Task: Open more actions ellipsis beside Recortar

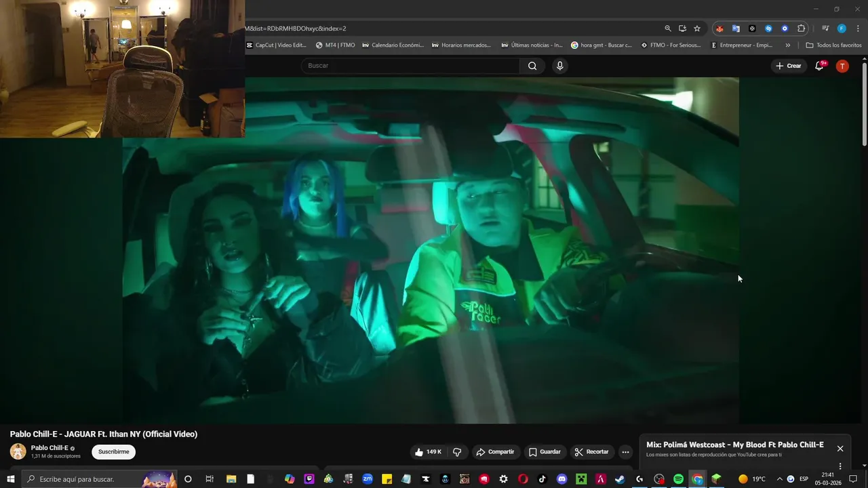Action: click(x=625, y=452)
